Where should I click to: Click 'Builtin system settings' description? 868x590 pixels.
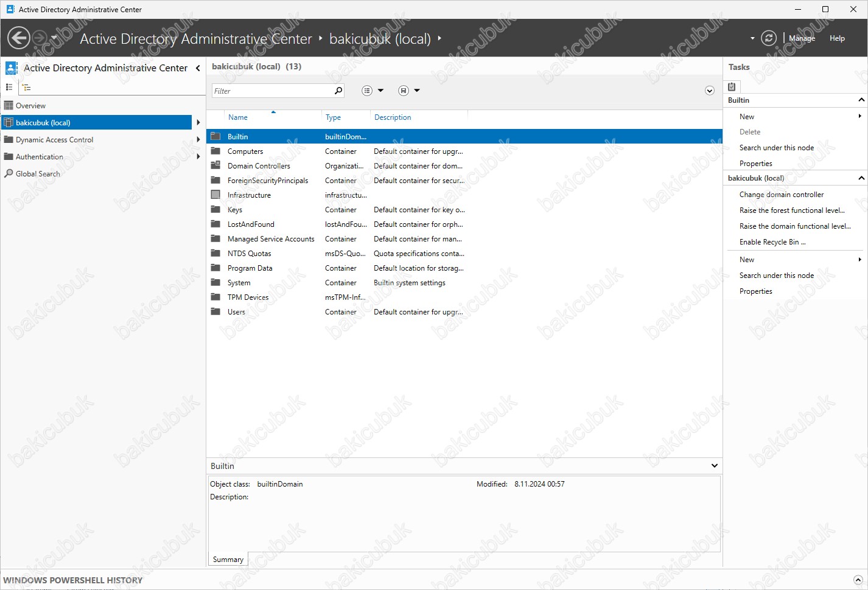click(x=410, y=283)
